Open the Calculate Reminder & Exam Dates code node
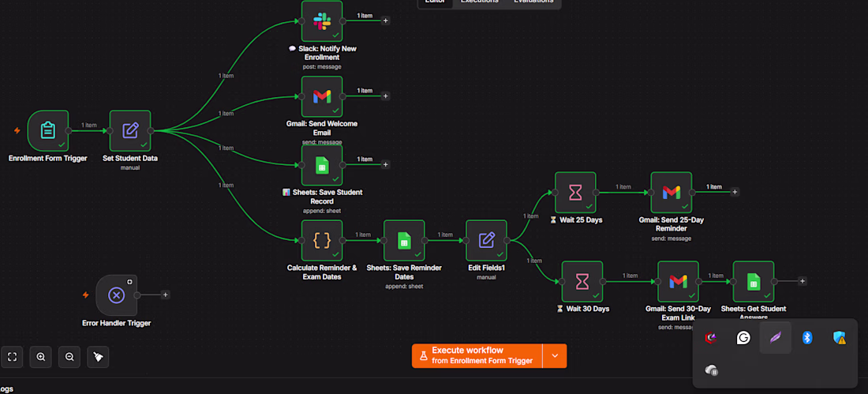The height and width of the screenshot is (394, 868). tap(322, 241)
